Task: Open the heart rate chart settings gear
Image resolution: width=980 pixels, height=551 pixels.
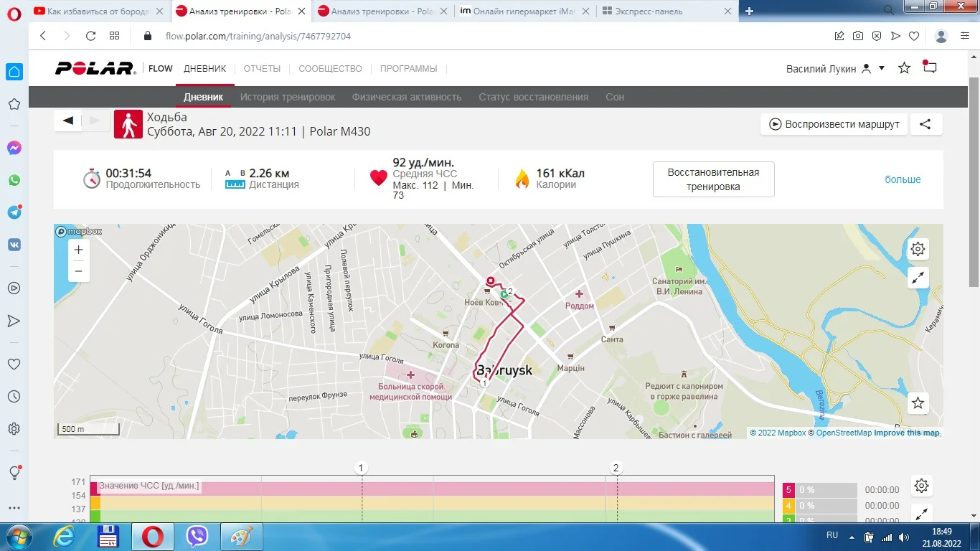Action: pyautogui.click(x=922, y=486)
